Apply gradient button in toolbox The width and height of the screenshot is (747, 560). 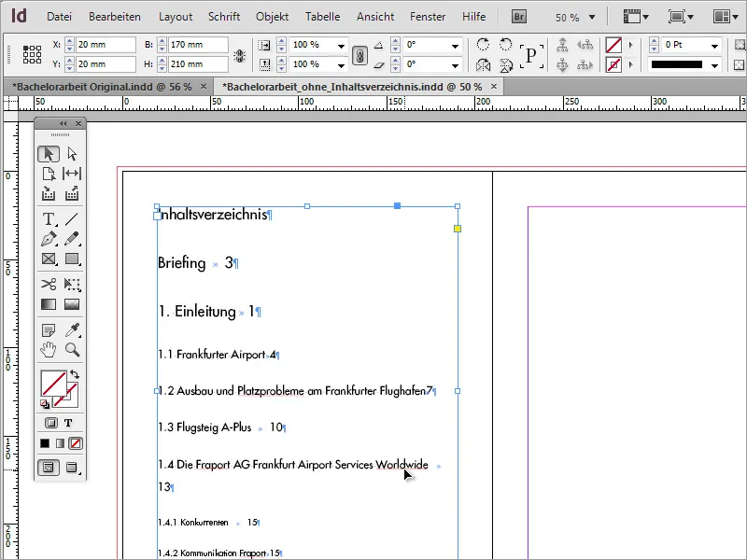pyautogui.click(x=60, y=443)
